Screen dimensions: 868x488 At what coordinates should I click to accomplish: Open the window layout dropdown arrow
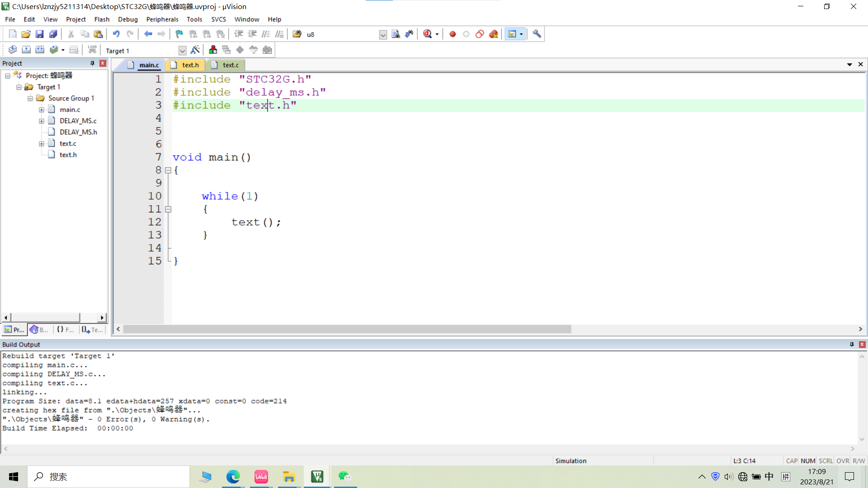[x=521, y=34]
